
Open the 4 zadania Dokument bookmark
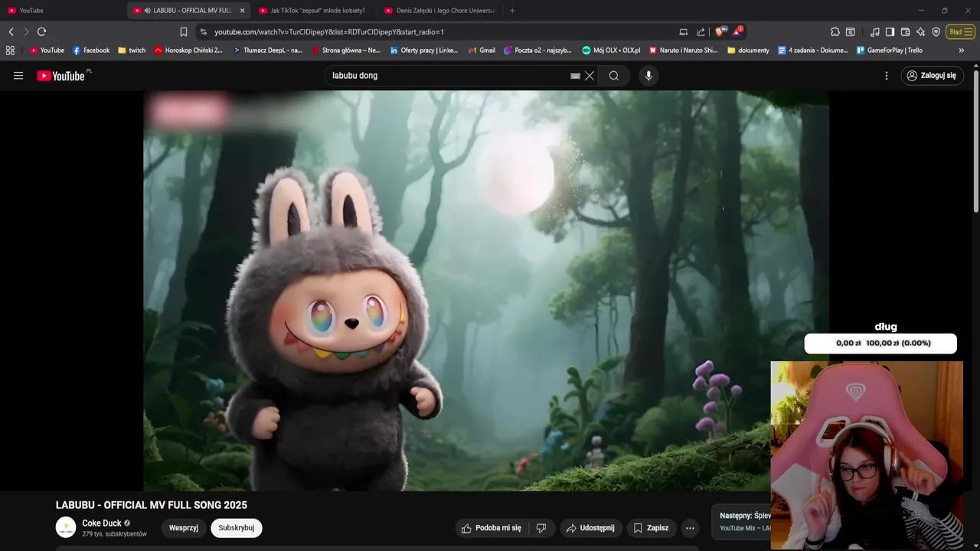point(813,51)
